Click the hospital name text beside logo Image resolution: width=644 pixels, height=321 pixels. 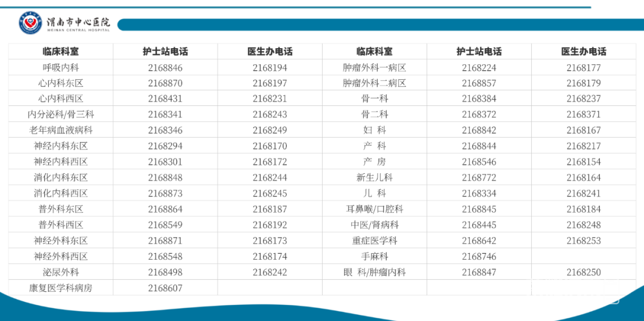[78, 23]
